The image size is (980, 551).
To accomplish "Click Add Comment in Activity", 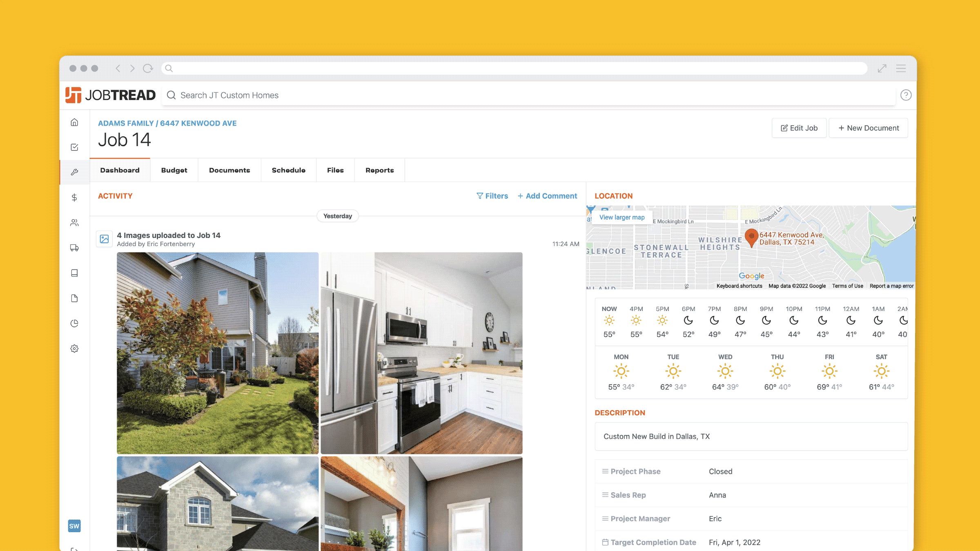I will pyautogui.click(x=547, y=196).
